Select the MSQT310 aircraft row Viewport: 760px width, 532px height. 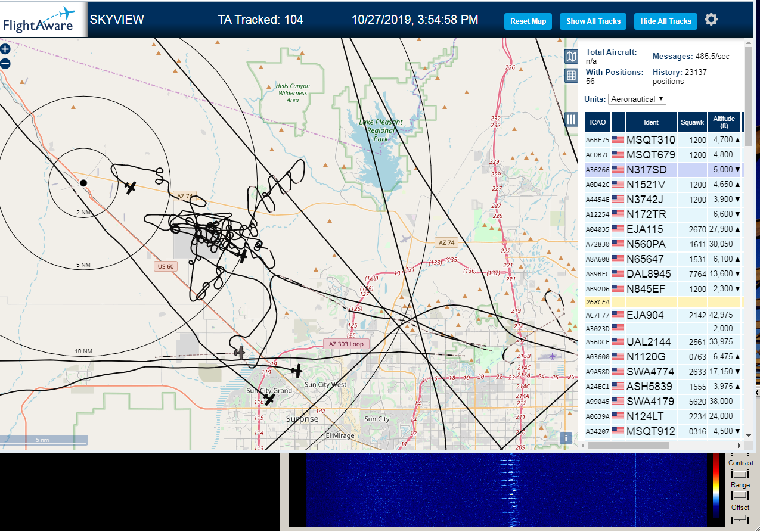click(x=663, y=140)
